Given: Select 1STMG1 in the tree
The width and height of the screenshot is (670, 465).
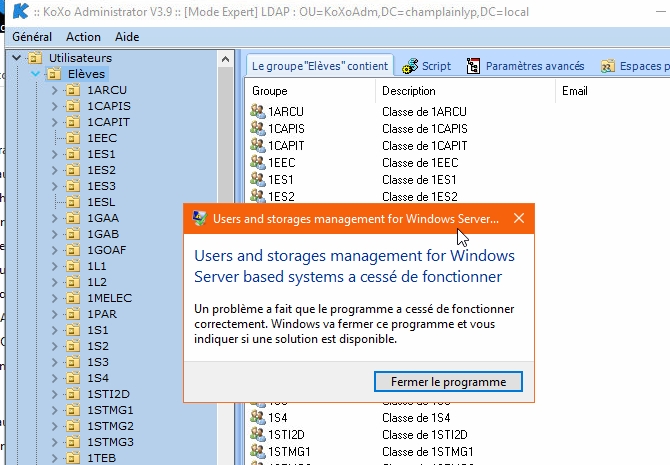Looking at the screenshot, I should tap(110, 410).
